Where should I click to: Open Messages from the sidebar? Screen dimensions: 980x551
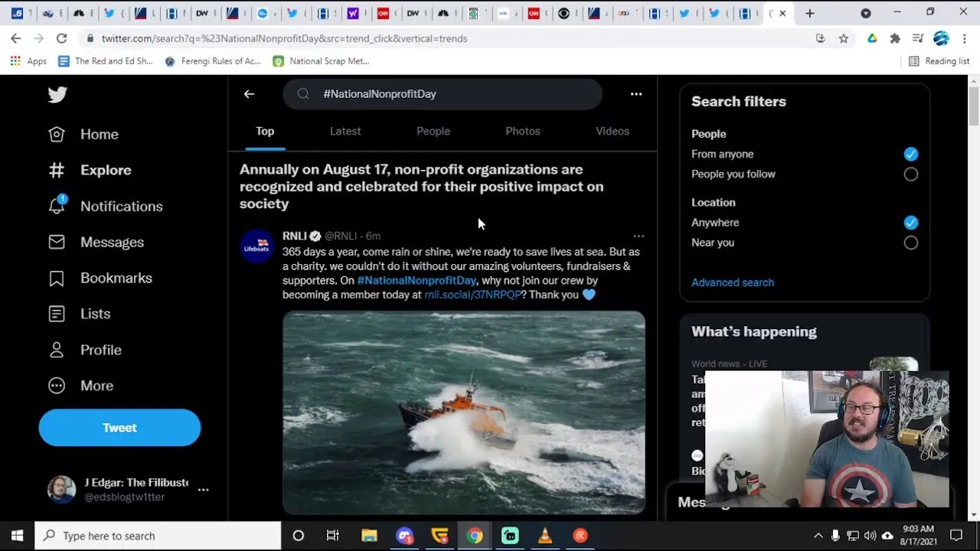click(x=96, y=242)
